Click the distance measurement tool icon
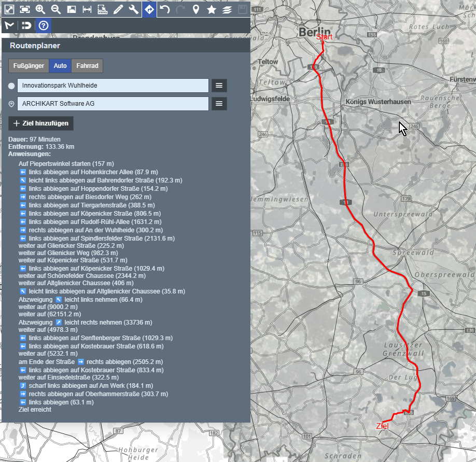 click(x=87, y=9)
